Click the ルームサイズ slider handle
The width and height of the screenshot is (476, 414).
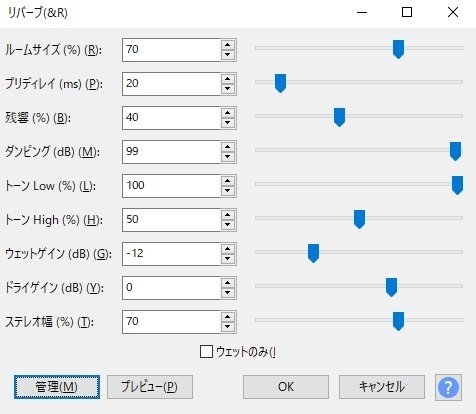pos(398,49)
